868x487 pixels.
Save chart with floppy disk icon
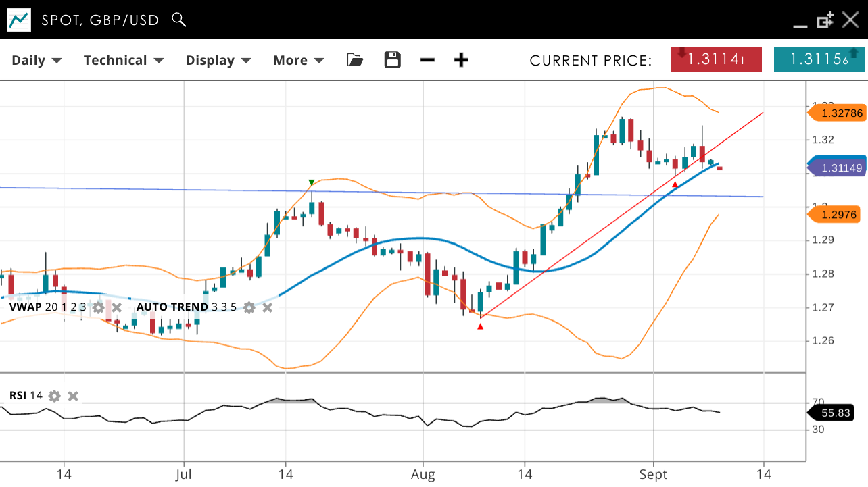pyautogui.click(x=392, y=60)
